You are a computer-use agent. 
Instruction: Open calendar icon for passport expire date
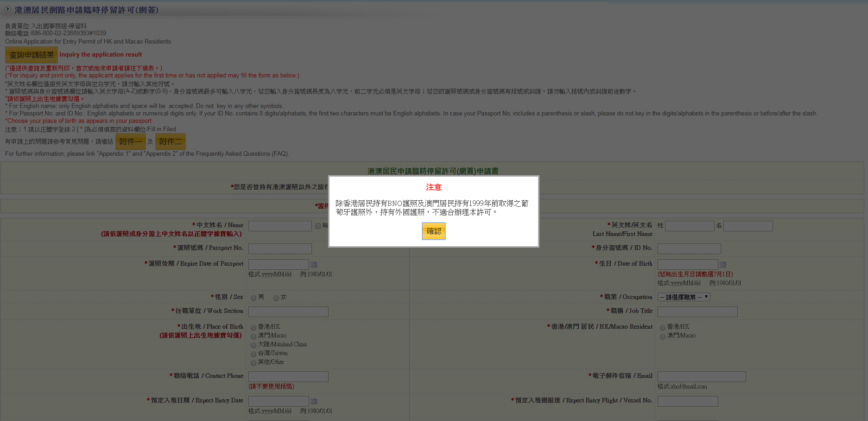(314, 265)
